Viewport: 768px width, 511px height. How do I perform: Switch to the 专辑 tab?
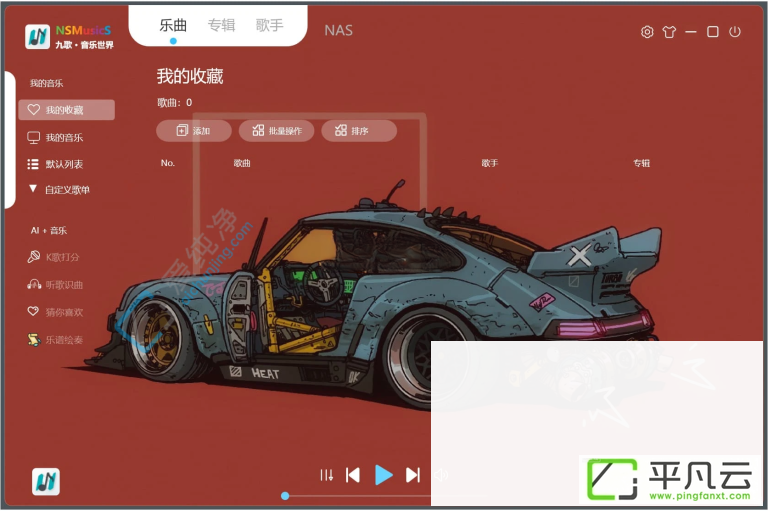(x=221, y=25)
